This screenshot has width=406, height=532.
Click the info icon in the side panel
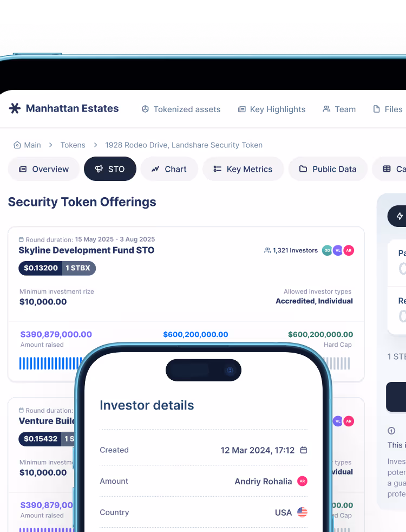pos(391,431)
